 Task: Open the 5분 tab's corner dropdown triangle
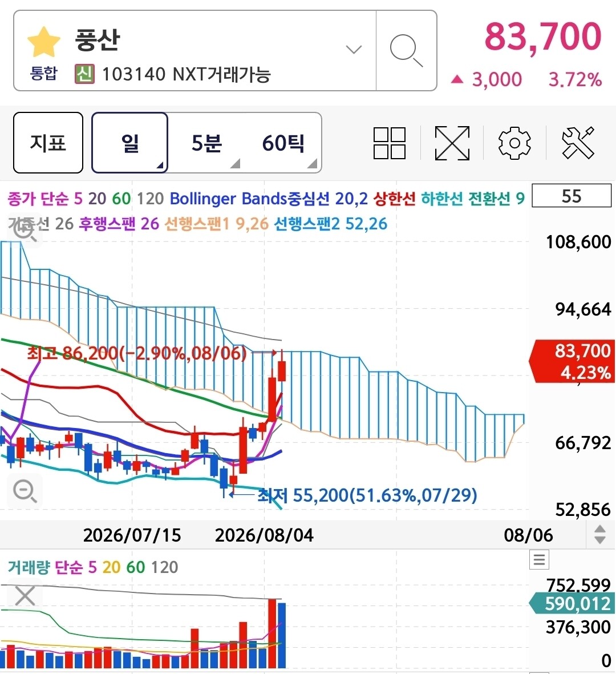point(235,163)
